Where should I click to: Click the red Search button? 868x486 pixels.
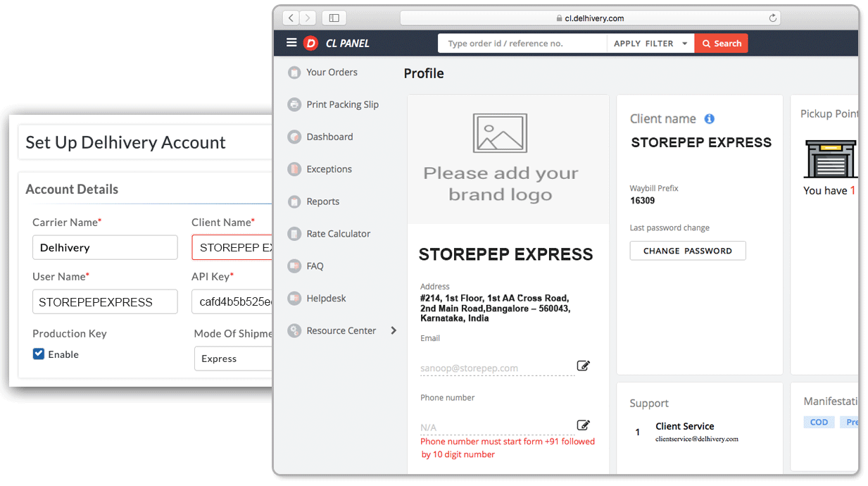(722, 44)
